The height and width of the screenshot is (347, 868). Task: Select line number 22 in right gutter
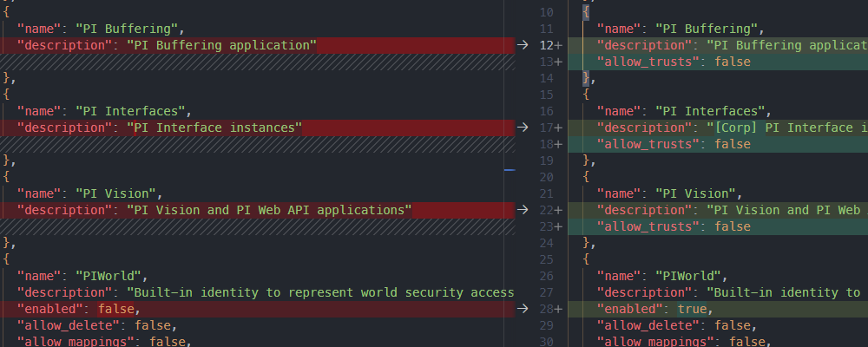click(545, 210)
